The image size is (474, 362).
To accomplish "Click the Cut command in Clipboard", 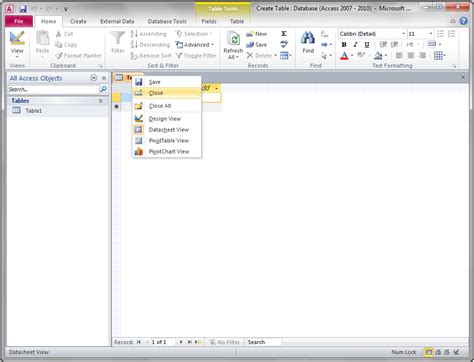I will 64,34.
